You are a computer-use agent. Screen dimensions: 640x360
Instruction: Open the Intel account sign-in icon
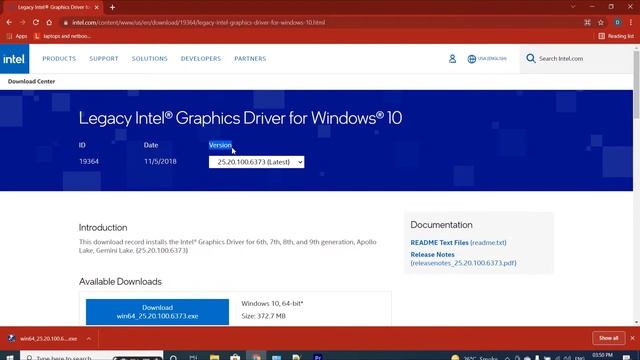click(452, 59)
